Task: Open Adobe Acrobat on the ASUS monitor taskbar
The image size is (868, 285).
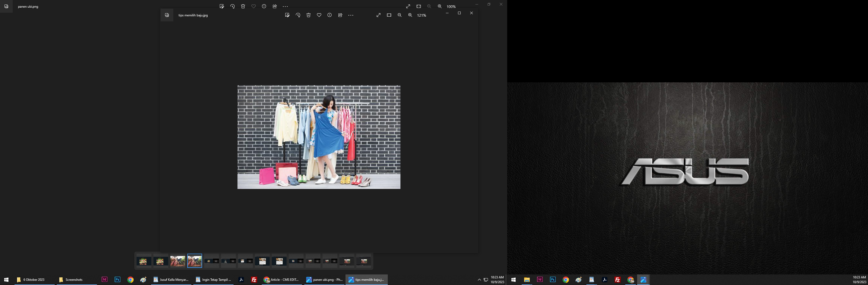Action: 604,280
